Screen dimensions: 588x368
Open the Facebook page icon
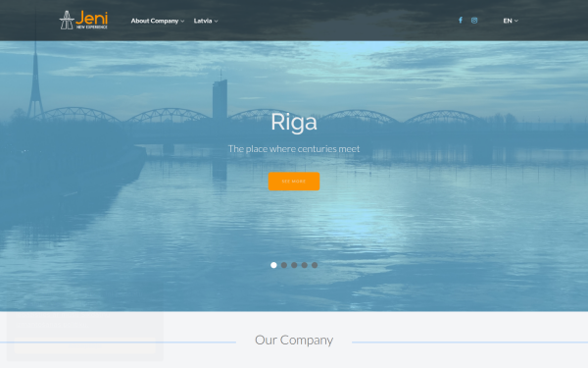tap(461, 21)
